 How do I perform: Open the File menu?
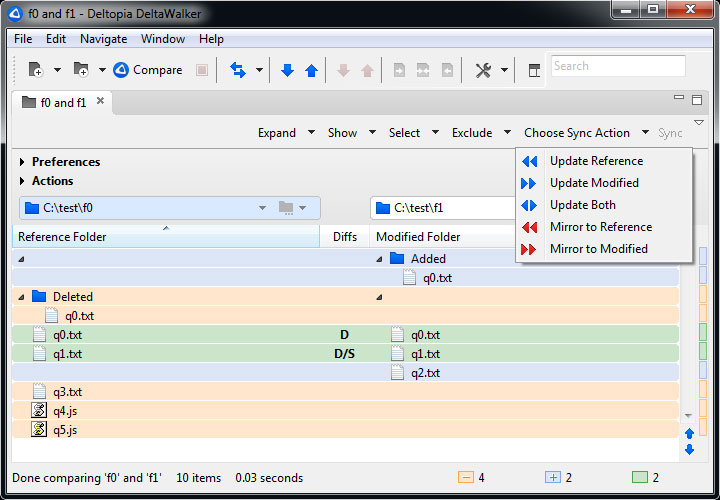click(23, 39)
